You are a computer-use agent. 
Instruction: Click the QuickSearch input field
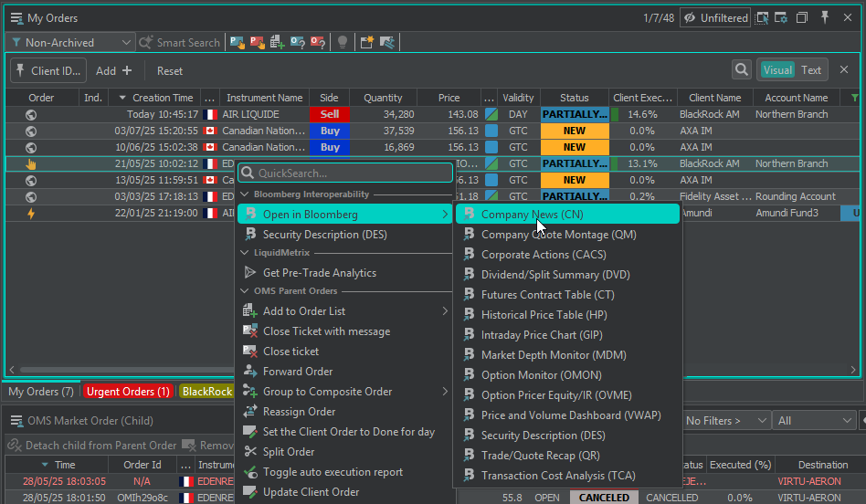345,173
